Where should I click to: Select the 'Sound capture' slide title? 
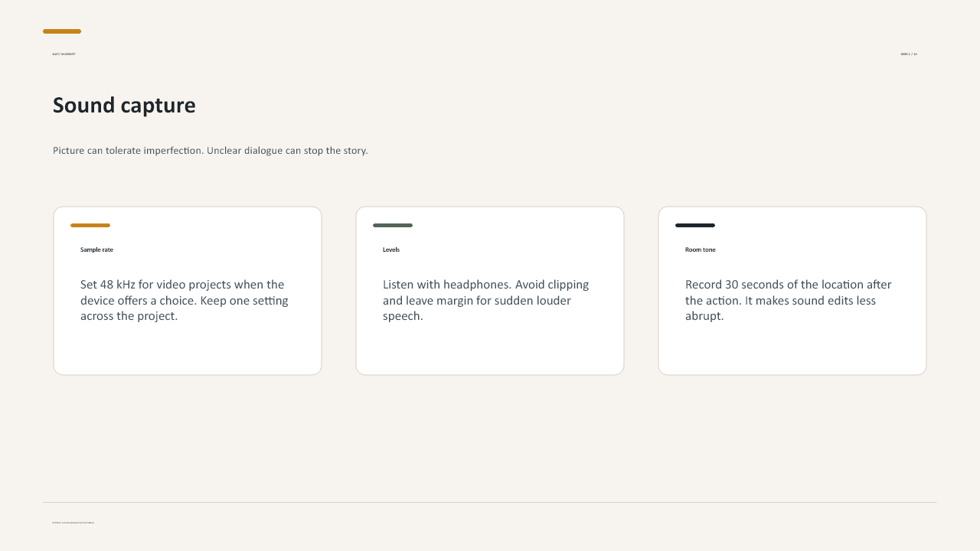click(x=124, y=105)
